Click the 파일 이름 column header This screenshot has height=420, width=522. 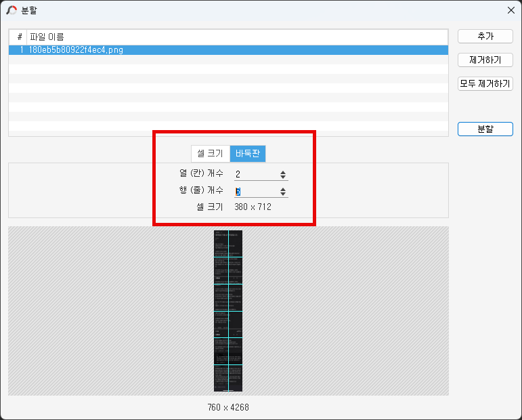[237, 37]
